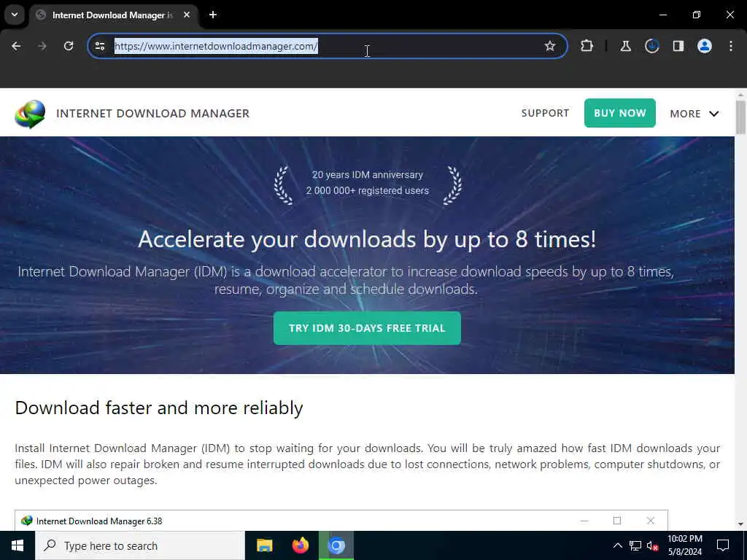Click the page vertical scrollbar thumb
This screenshot has height=560, width=747.
click(x=740, y=117)
